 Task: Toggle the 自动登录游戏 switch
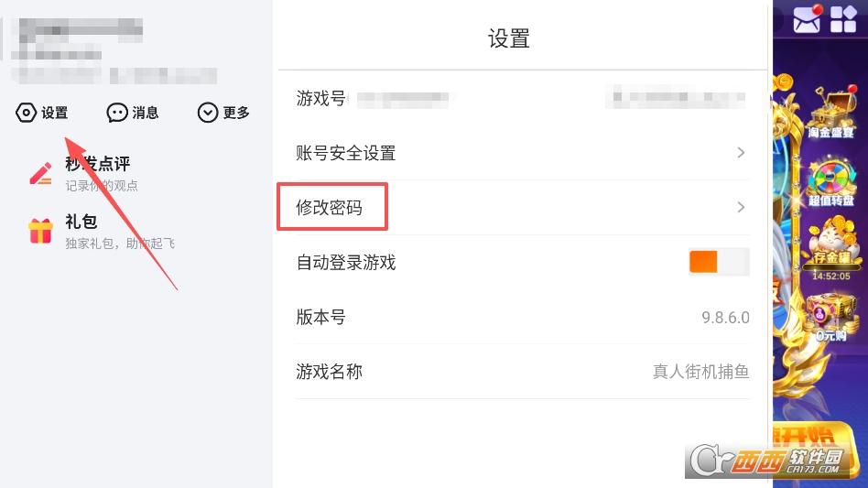pos(719,262)
